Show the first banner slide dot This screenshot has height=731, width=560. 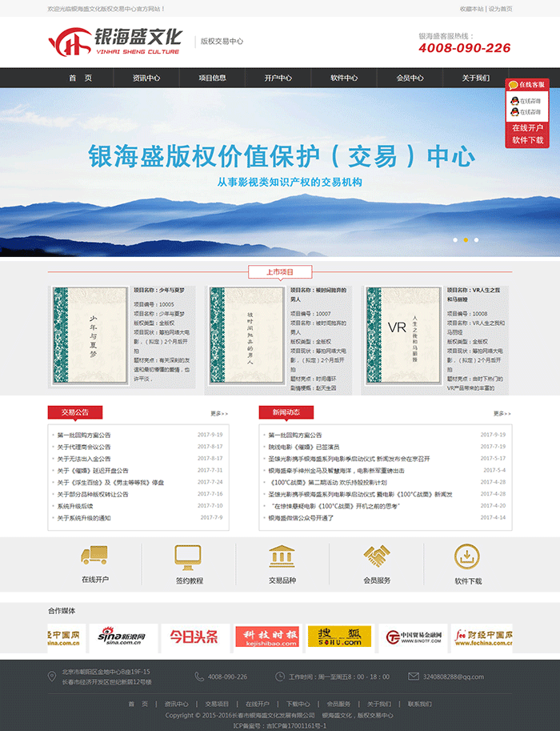[455, 240]
